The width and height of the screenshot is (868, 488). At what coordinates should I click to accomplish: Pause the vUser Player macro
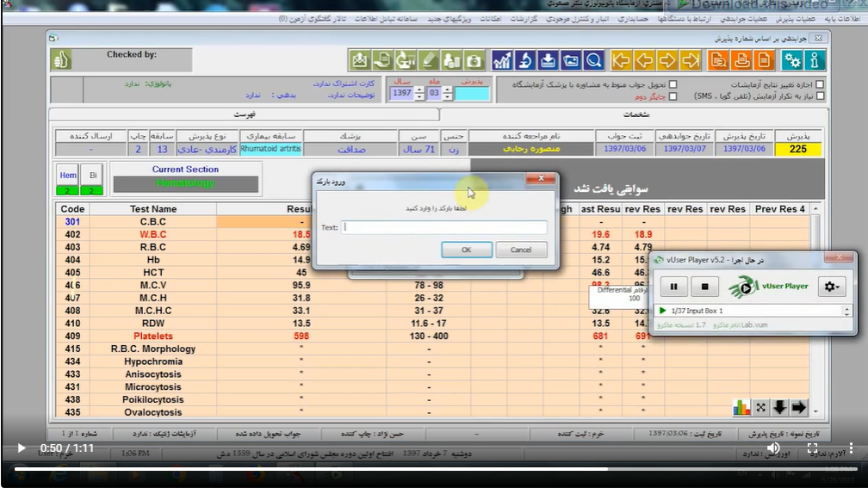[673, 287]
